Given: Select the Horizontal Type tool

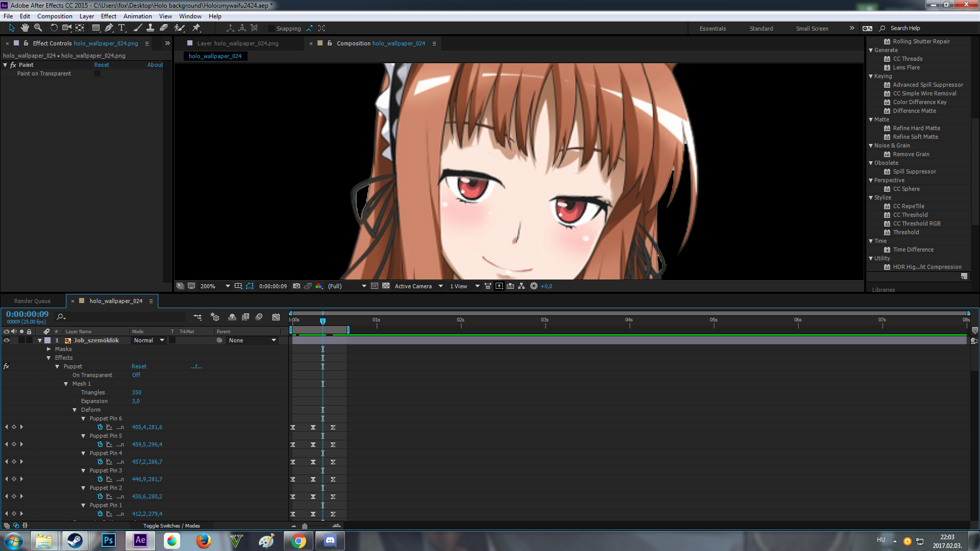Looking at the screenshot, I should click(x=121, y=28).
